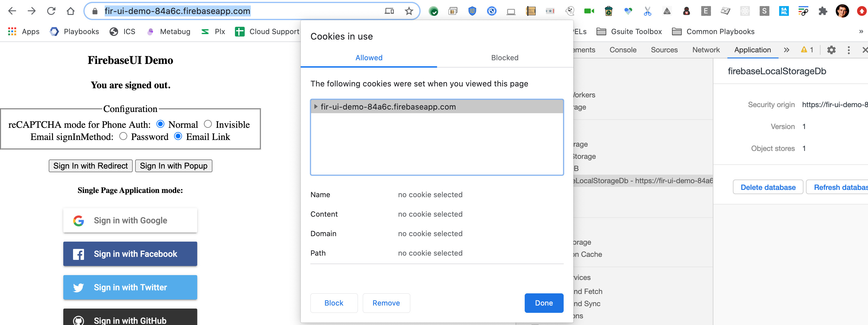Select Password email sign-in method
Viewport: 868px width, 325px height.
click(x=123, y=136)
